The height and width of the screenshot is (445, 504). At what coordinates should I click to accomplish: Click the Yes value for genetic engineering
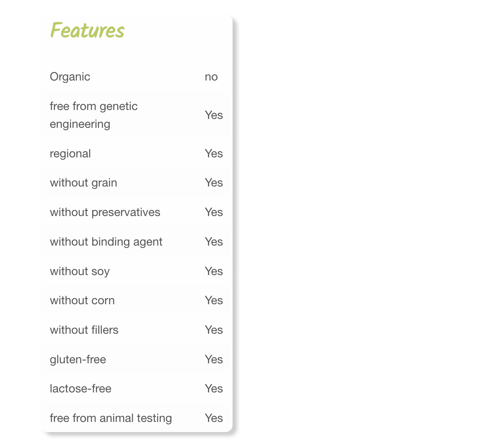[214, 115]
